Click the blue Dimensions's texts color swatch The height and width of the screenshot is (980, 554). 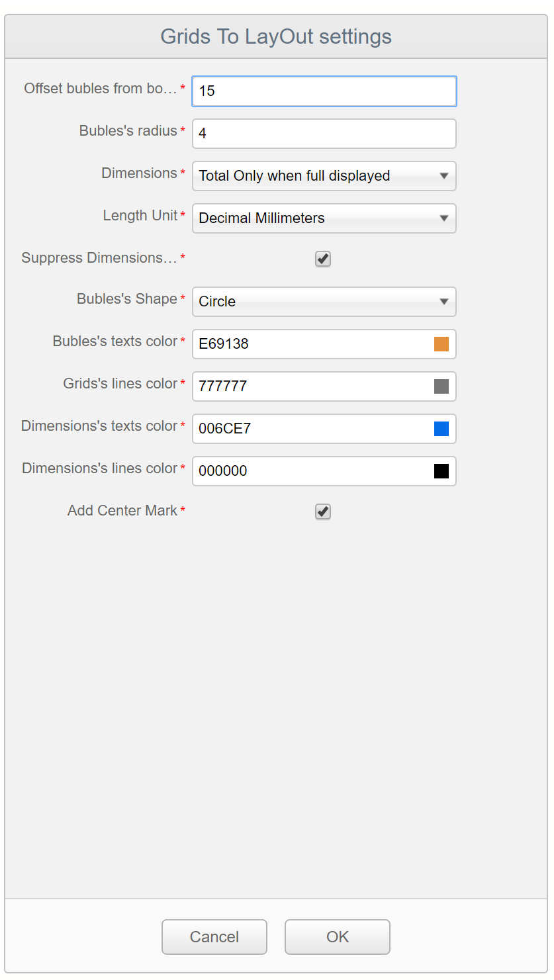pyautogui.click(x=441, y=429)
